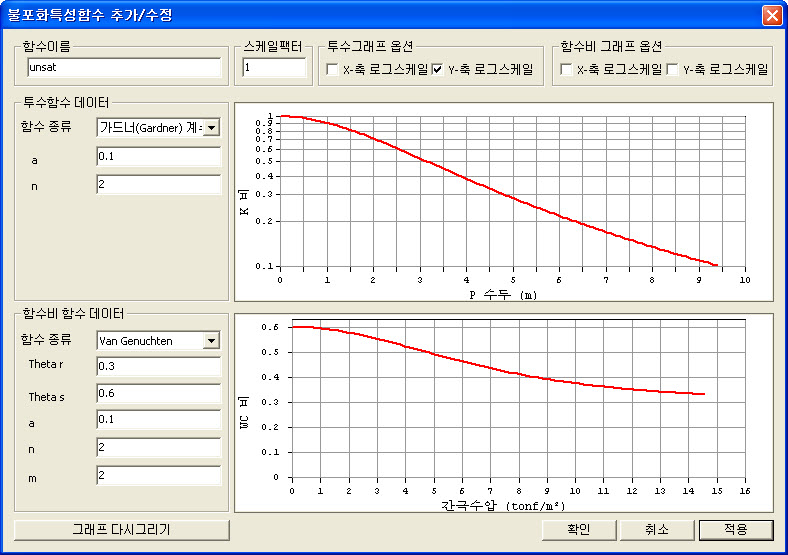Uncheck 투수그래프 Y-축 로그스케일 checkbox
This screenshot has height=555, width=788.
(438, 69)
